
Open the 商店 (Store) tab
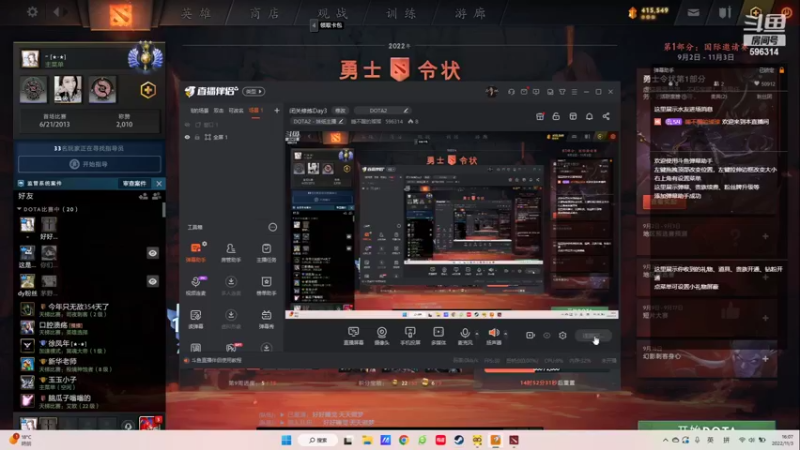click(x=264, y=13)
